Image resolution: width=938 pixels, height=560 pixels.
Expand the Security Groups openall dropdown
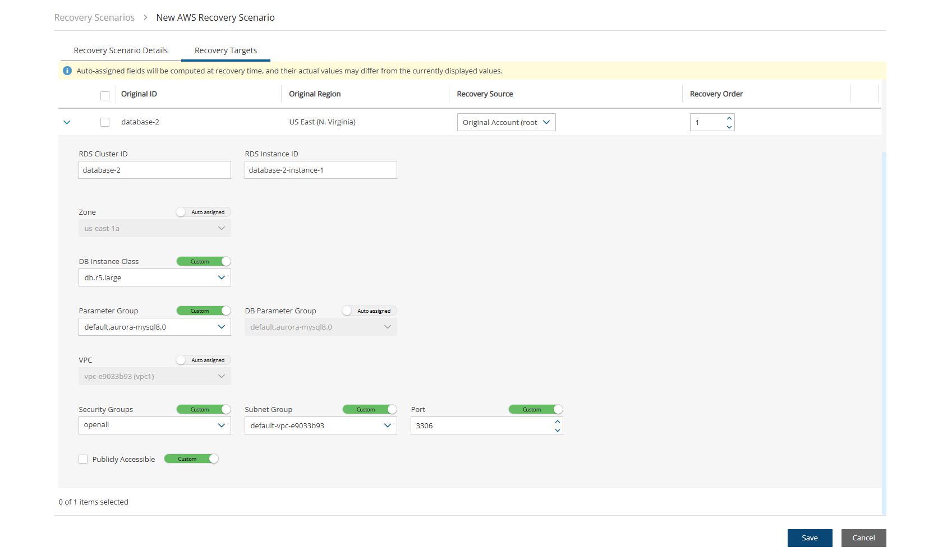click(154, 425)
